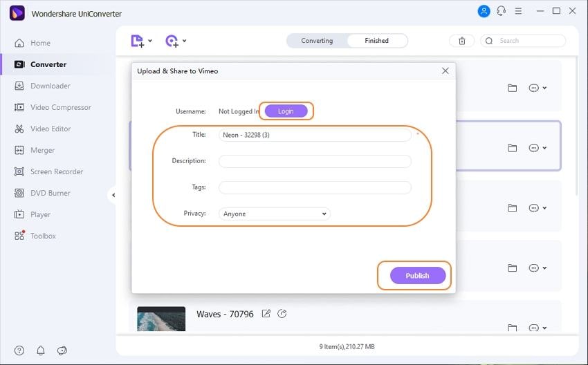Click the share arrow icon next to Waves - 70796
The width and height of the screenshot is (588, 365).
pyautogui.click(x=282, y=314)
